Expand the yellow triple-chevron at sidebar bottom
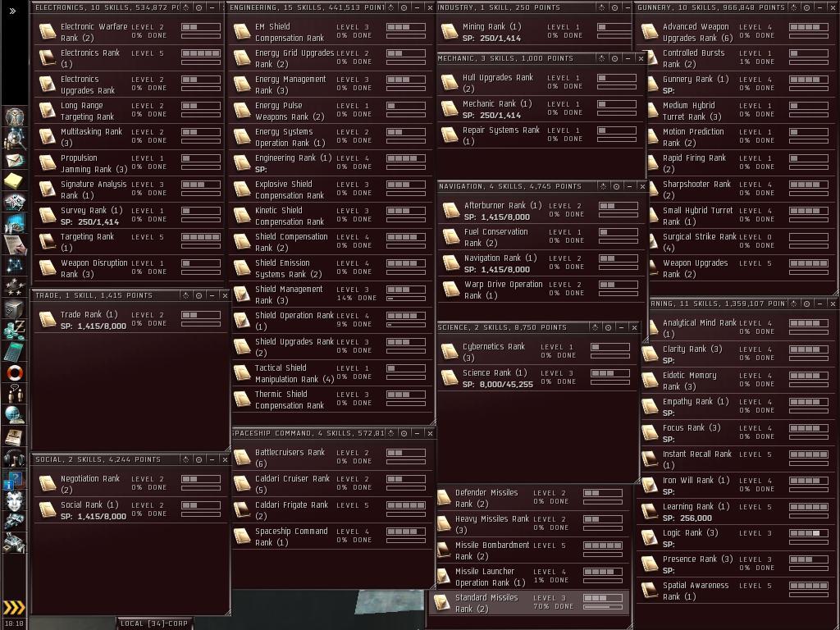Viewport: 840px width, 630px height. 14,608
